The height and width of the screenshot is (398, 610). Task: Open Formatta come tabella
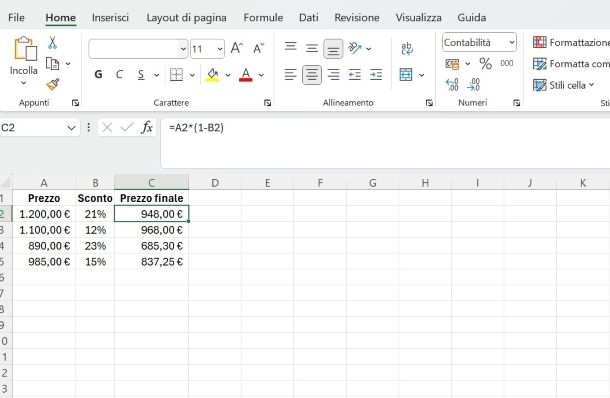coord(571,63)
